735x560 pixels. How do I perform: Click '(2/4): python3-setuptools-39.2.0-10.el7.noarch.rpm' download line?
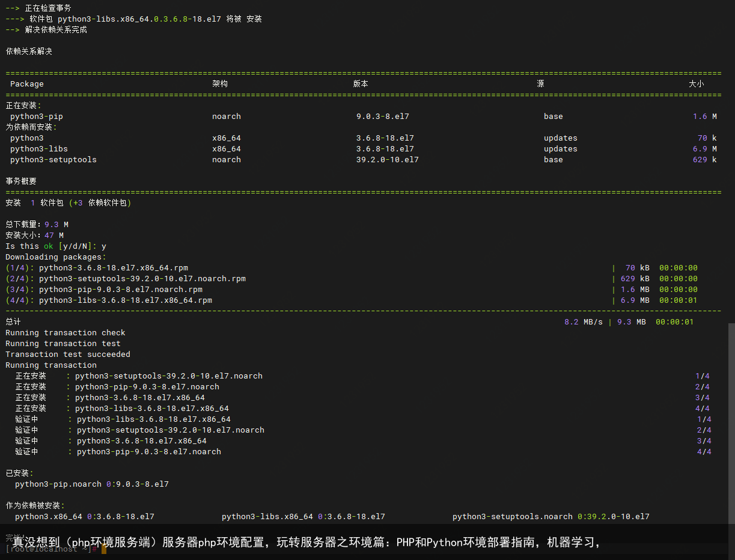click(x=126, y=279)
